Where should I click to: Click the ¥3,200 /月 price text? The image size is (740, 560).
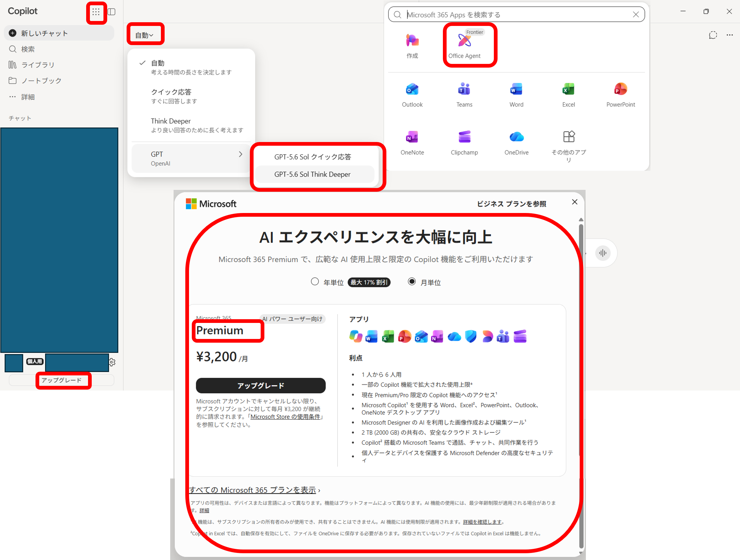[222, 357]
